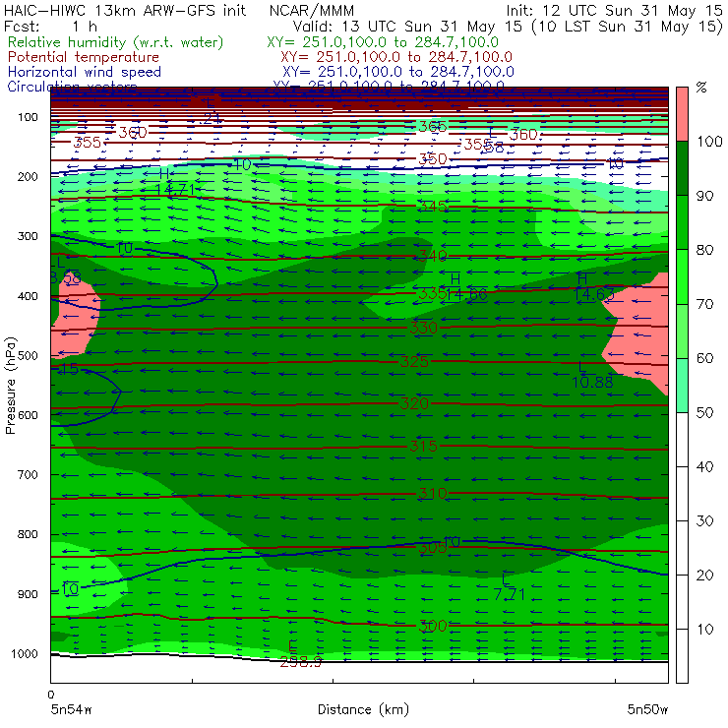728x728 pixels.
Task: Click the '310' potential temperature contour label
Action: 433,493
